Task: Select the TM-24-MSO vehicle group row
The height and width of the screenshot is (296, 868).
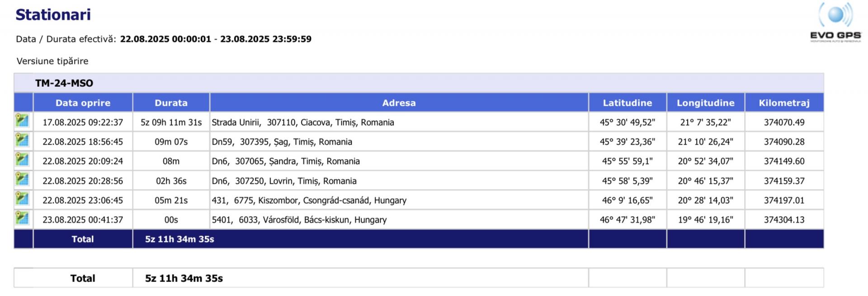Action: [x=64, y=83]
